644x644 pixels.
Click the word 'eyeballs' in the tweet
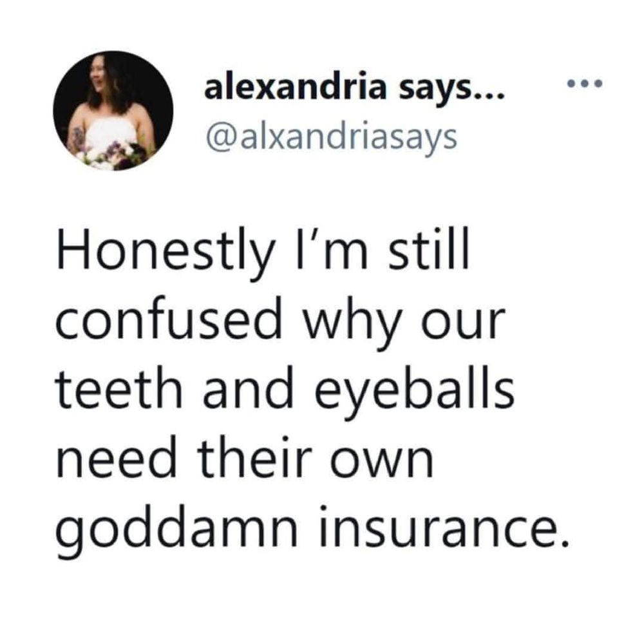[x=414, y=390]
